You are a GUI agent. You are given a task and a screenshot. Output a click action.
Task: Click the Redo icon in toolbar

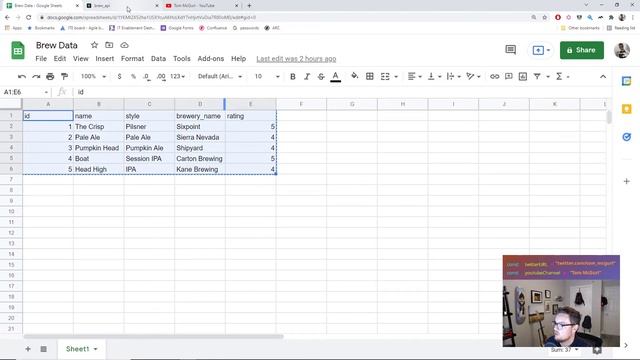[x=36, y=76]
